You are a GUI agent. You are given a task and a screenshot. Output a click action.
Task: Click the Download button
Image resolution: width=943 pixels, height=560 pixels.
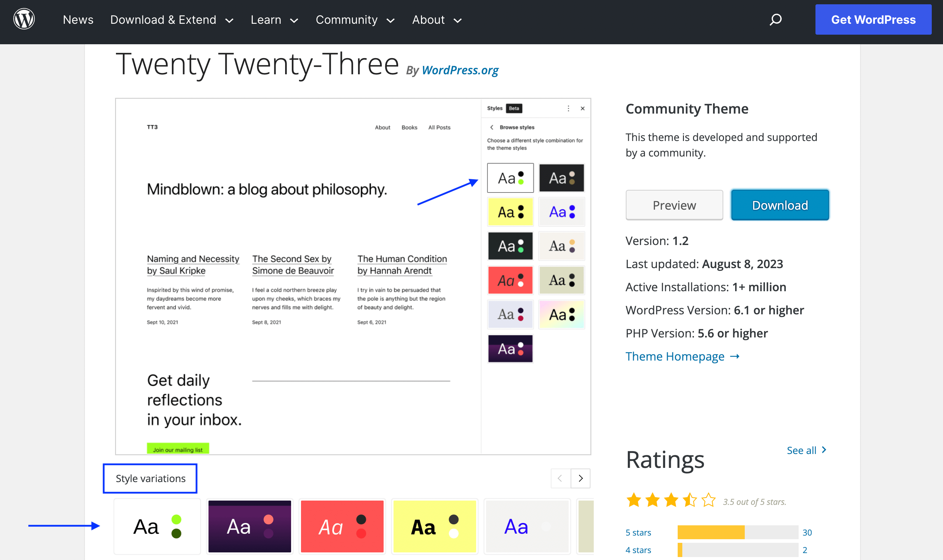coord(779,205)
